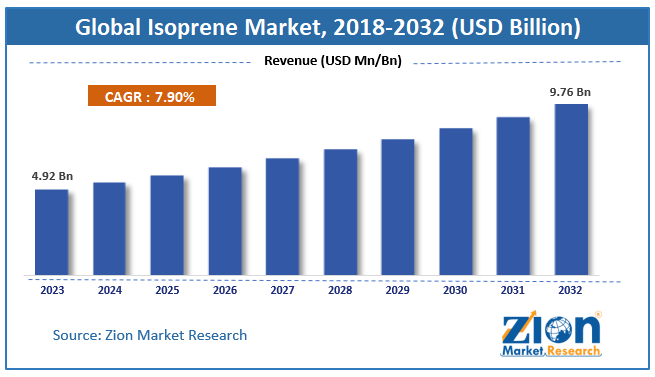The height and width of the screenshot is (377, 655).
Task: Click the '2023' axis label
Action: point(52,290)
